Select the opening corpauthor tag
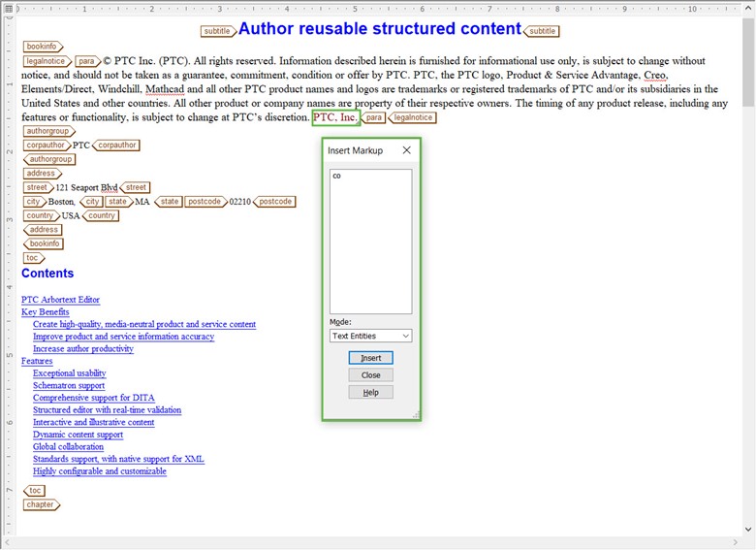The height and width of the screenshot is (550, 756). click(x=47, y=146)
